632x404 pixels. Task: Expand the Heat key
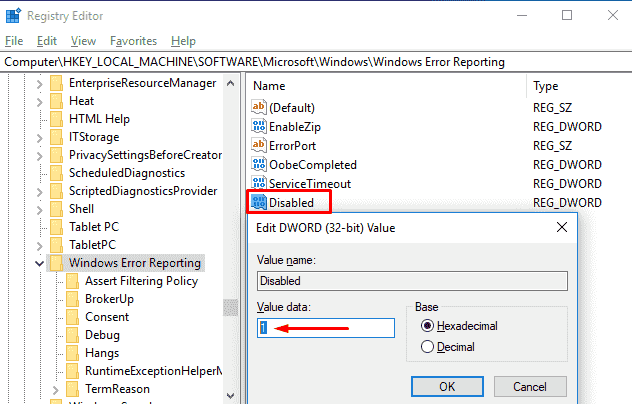coord(39,102)
